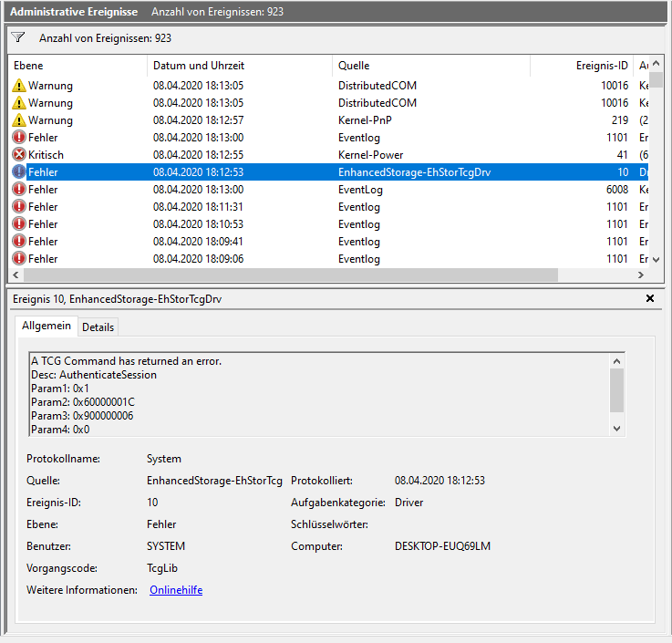
Task: Sort by Datum und Uhrzeit column
Action: coord(240,66)
